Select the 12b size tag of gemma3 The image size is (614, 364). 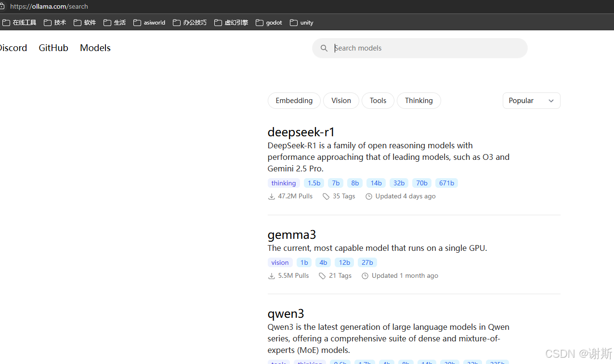pyautogui.click(x=344, y=262)
